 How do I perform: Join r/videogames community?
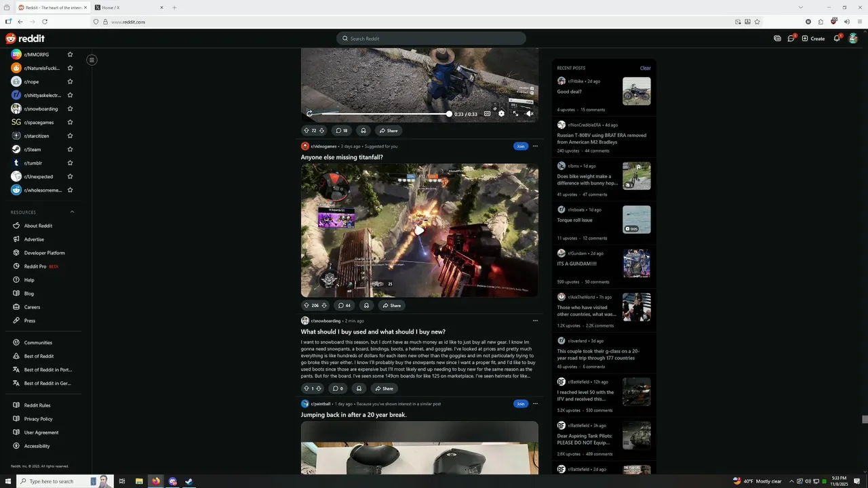521,146
